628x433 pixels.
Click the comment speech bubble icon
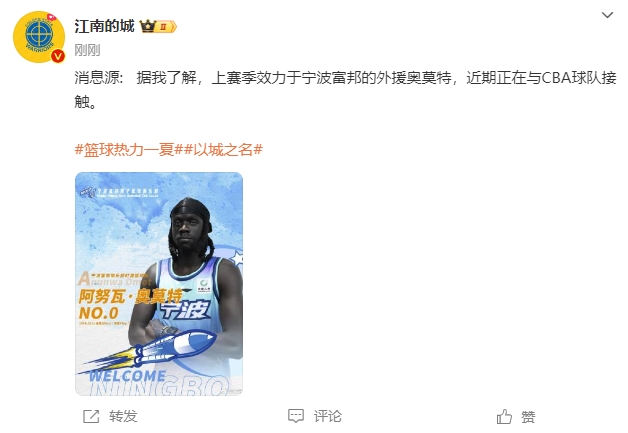(x=296, y=416)
